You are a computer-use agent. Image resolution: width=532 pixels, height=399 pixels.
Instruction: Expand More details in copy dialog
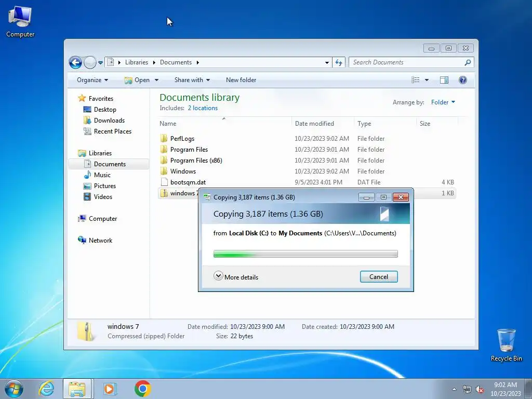click(236, 276)
